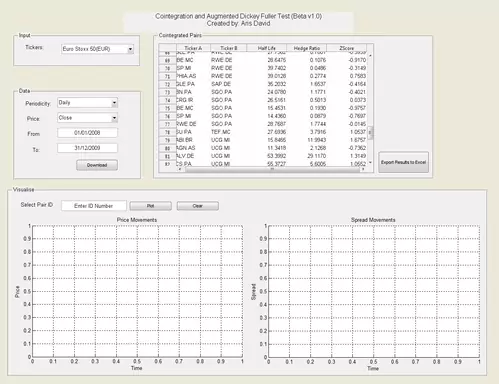Click the Download button
This screenshot has width=499, height=384.
tap(97, 165)
